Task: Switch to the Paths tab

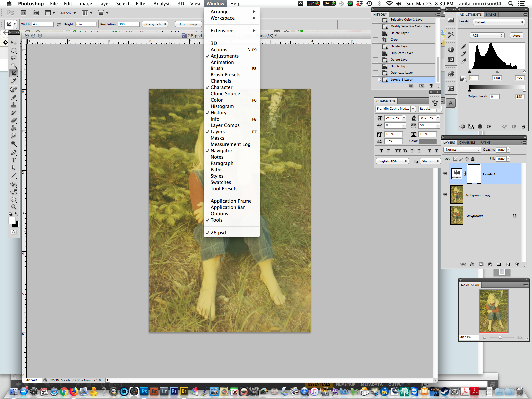Action: coord(485,142)
